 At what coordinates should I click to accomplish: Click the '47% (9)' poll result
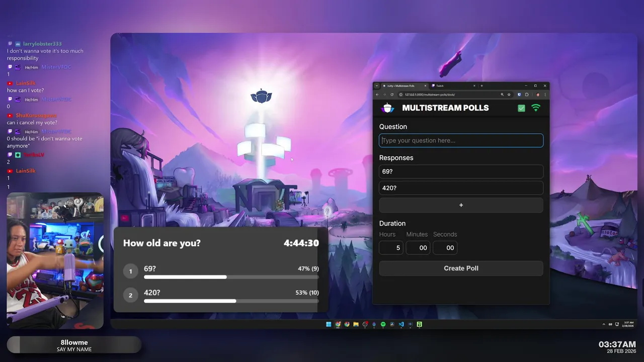[x=308, y=268]
